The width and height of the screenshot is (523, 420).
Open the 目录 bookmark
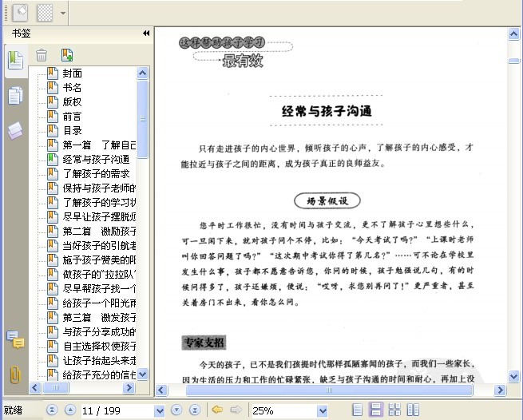tap(73, 131)
